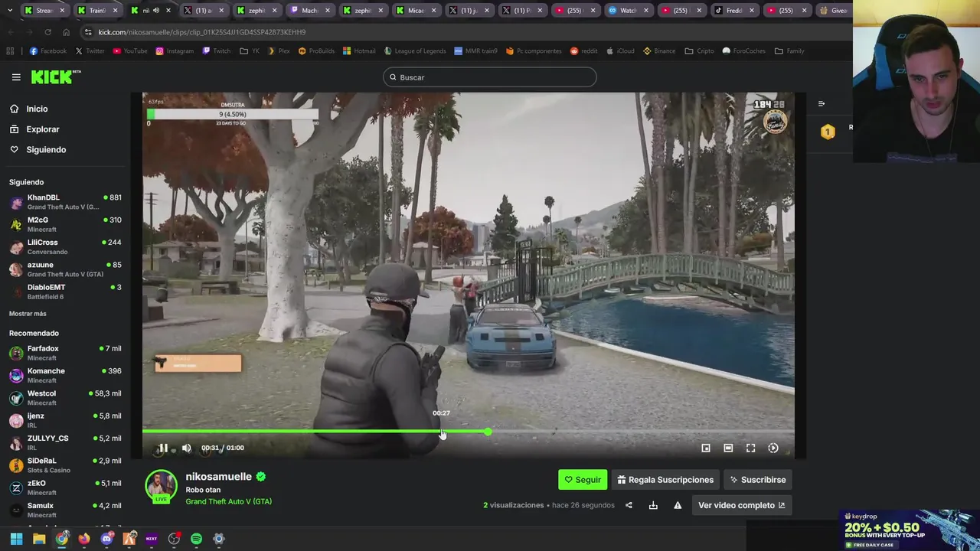The width and height of the screenshot is (980, 551).
Task: Open the YK bookmarks folder
Action: point(250,51)
